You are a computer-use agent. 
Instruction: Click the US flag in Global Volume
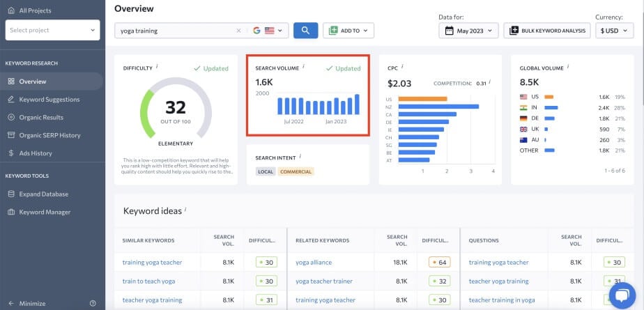(x=523, y=97)
